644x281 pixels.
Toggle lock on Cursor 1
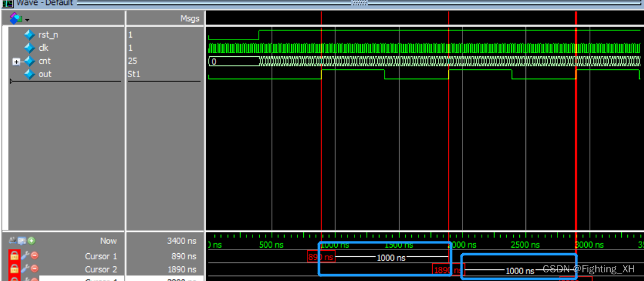coord(14,256)
